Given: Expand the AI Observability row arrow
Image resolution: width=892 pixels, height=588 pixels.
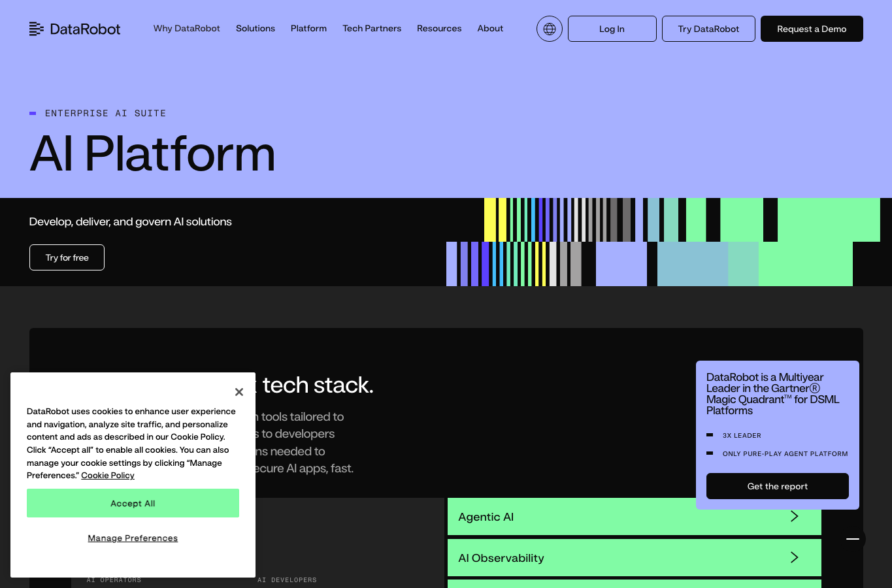Looking at the screenshot, I should pyautogui.click(x=795, y=557).
